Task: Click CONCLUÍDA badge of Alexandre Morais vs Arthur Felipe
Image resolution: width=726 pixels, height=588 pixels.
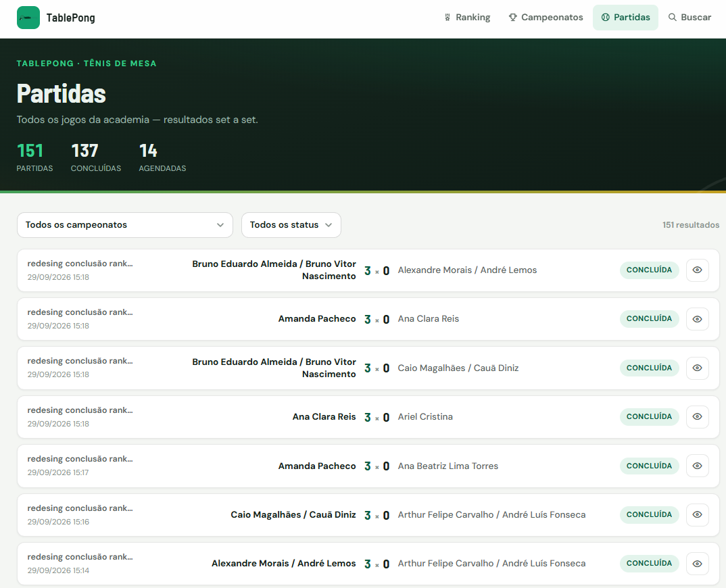Action: click(649, 564)
